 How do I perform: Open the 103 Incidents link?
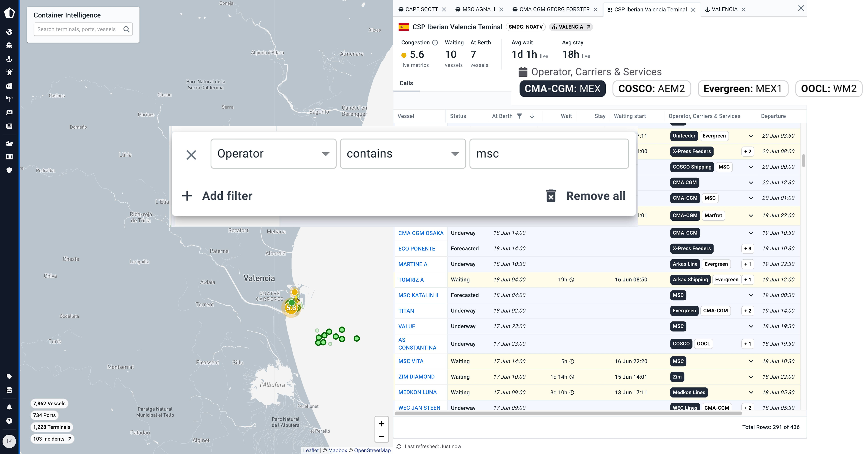[52, 439]
